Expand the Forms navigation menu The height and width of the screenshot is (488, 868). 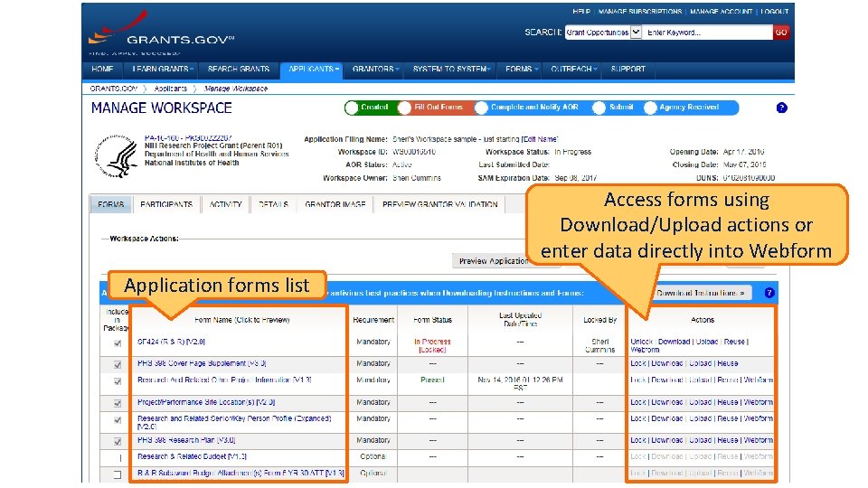point(522,70)
